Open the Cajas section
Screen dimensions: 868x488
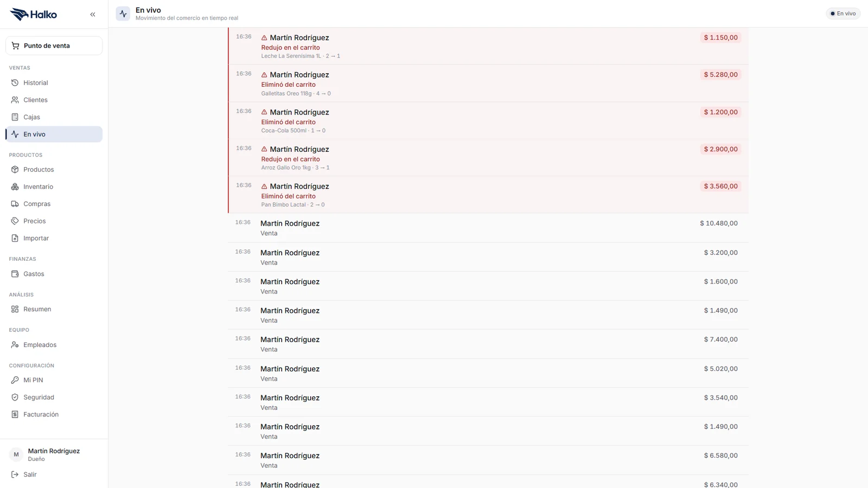click(54, 117)
